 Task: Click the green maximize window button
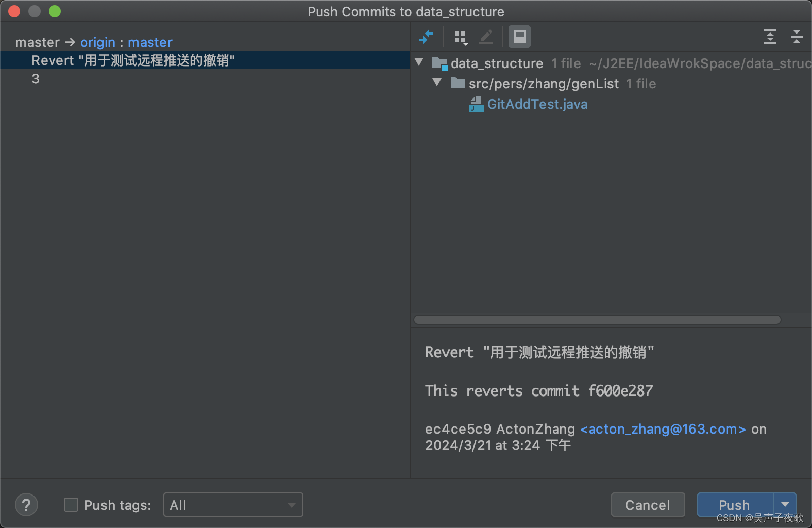(x=55, y=11)
